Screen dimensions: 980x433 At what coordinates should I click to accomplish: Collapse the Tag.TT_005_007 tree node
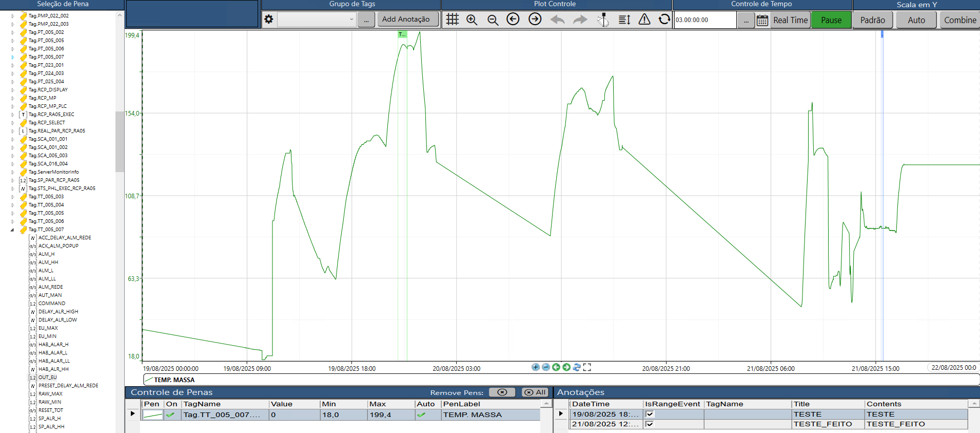pyautogui.click(x=12, y=230)
